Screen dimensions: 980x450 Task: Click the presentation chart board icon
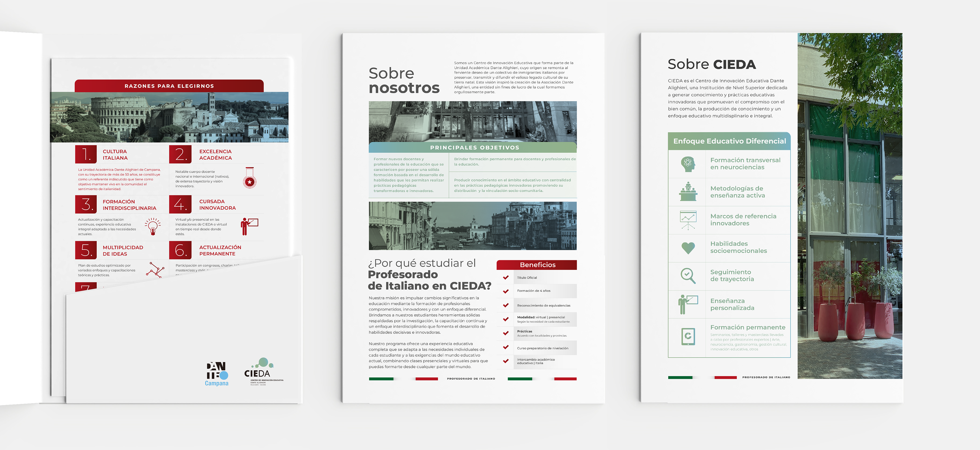tap(688, 220)
